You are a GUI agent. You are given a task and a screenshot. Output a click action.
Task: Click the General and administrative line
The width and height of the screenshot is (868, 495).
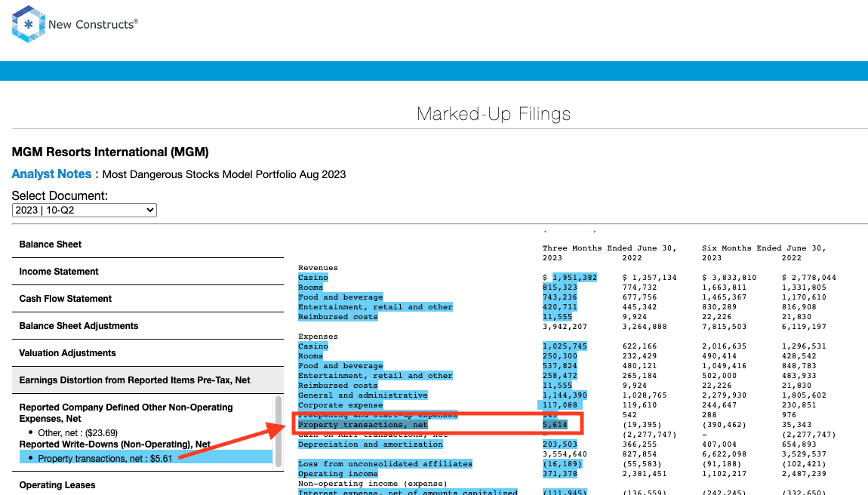tap(363, 395)
